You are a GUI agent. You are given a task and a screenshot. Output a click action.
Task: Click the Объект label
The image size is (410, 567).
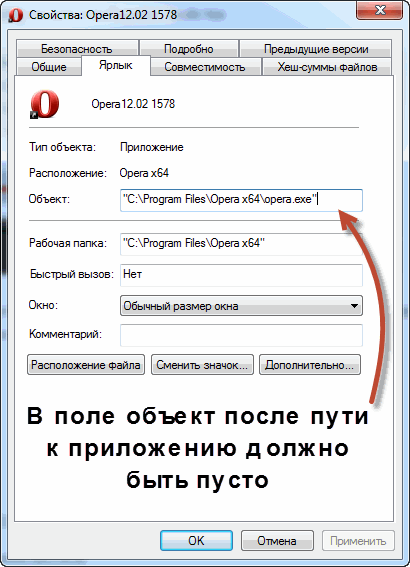tap(49, 199)
